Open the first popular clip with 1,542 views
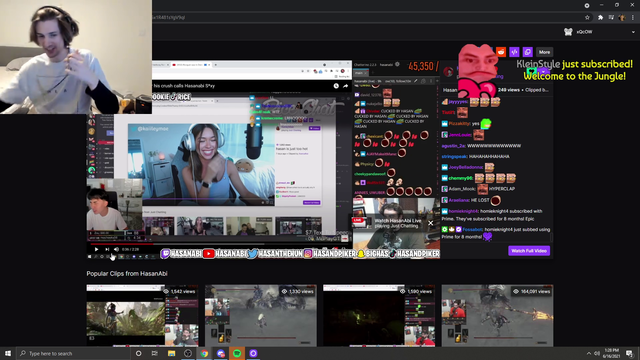The height and width of the screenshot is (360, 640). [x=142, y=316]
